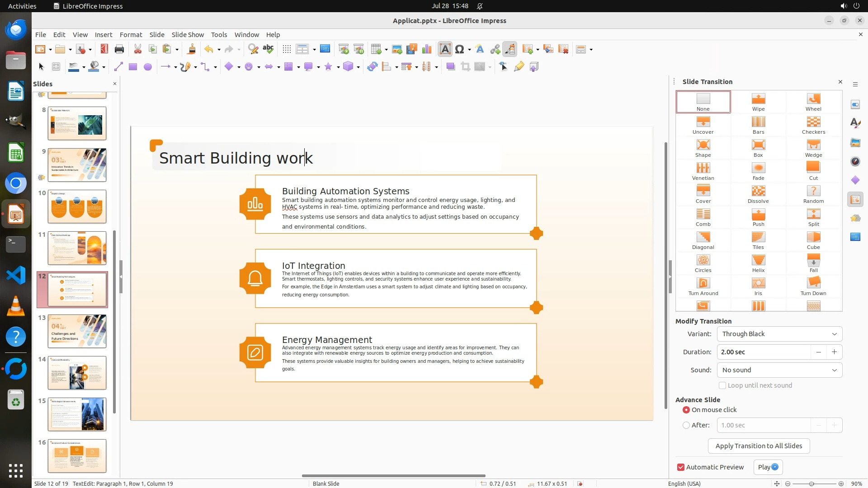The width and height of the screenshot is (868, 488).
Task: Open the Format menu
Action: coord(131,35)
